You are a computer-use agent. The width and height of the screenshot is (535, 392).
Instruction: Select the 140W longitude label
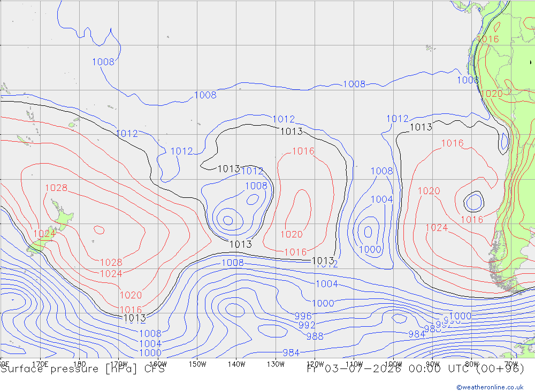pos(236,364)
